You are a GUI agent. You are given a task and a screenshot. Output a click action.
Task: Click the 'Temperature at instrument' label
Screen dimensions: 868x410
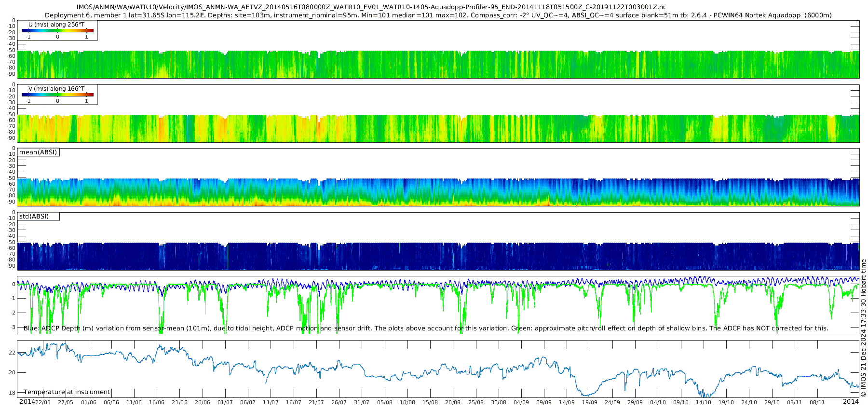tap(67, 392)
